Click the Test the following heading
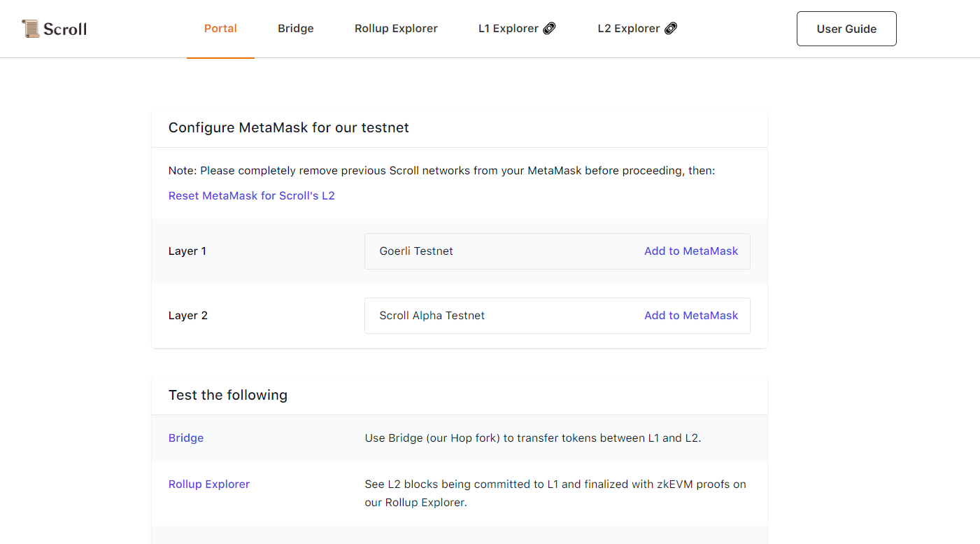 coord(228,396)
